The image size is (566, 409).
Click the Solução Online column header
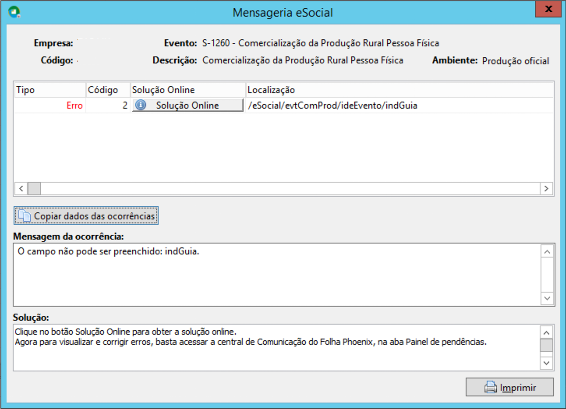187,90
